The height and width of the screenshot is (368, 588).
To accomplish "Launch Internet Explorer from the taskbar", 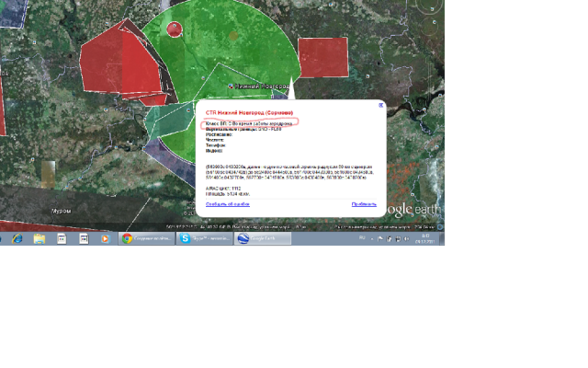I will (18, 238).
